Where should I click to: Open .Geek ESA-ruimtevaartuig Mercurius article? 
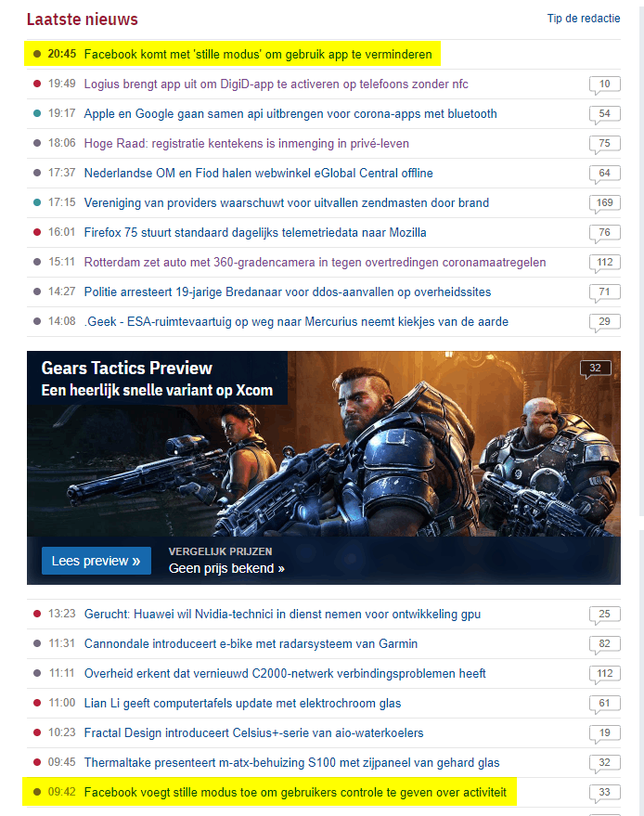[297, 321]
